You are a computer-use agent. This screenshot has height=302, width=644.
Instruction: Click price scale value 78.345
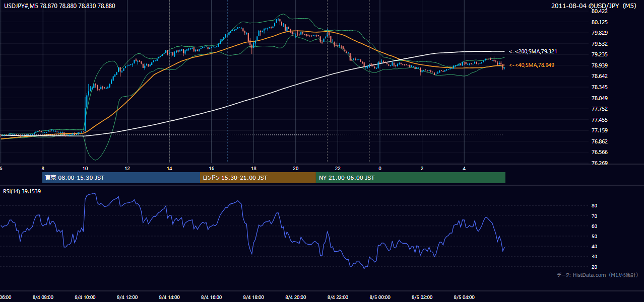click(599, 87)
